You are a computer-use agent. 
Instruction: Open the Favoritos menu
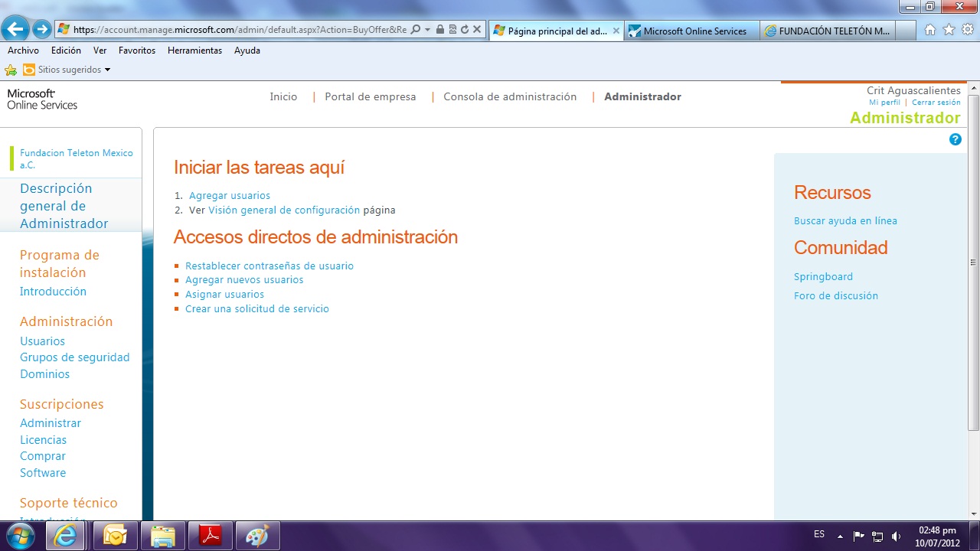[137, 51]
